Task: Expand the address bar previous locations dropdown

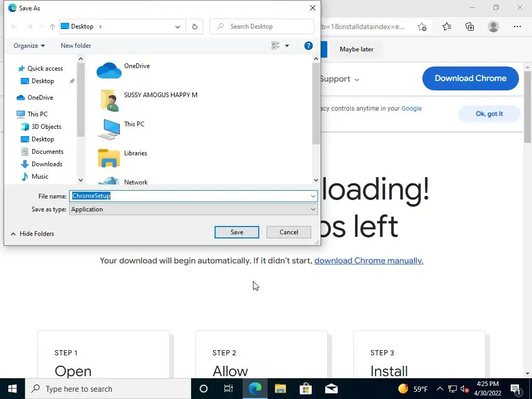Action: point(178,26)
